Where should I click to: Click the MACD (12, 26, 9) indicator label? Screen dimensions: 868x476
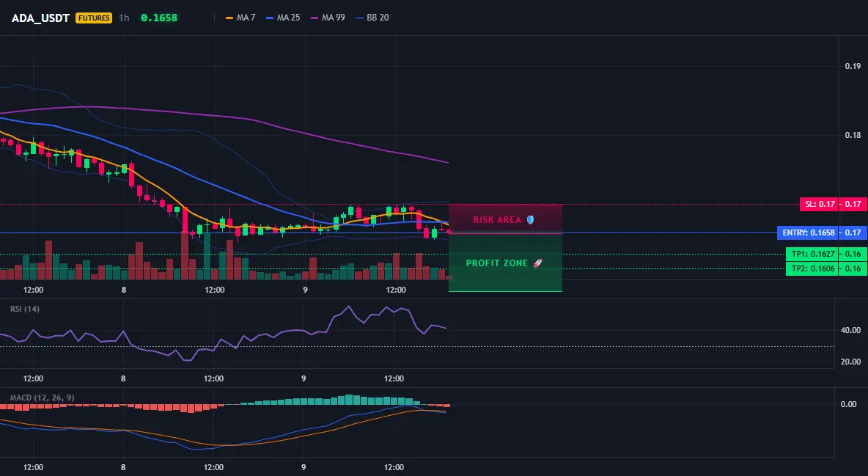[x=42, y=398]
